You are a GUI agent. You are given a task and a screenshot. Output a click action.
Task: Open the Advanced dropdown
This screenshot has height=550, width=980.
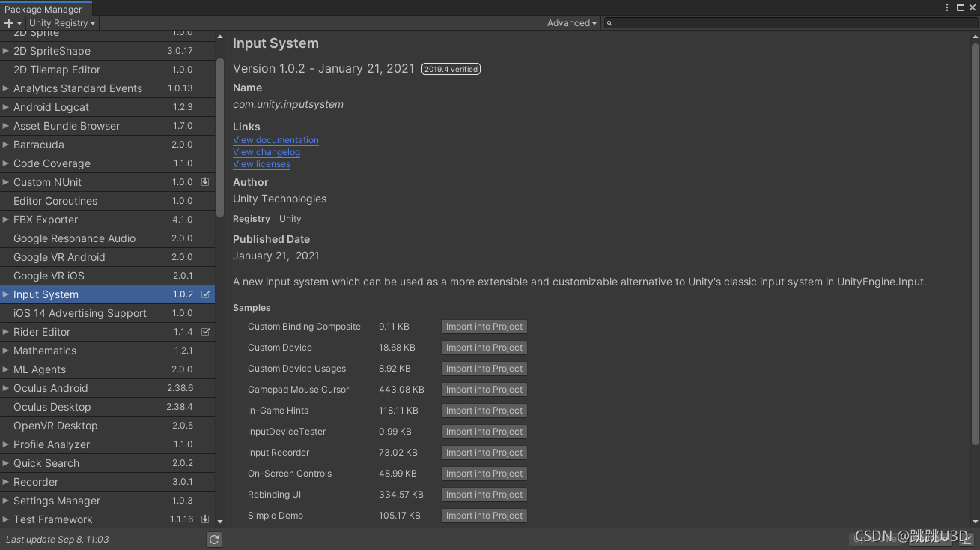pyautogui.click(x=572, y=23)
